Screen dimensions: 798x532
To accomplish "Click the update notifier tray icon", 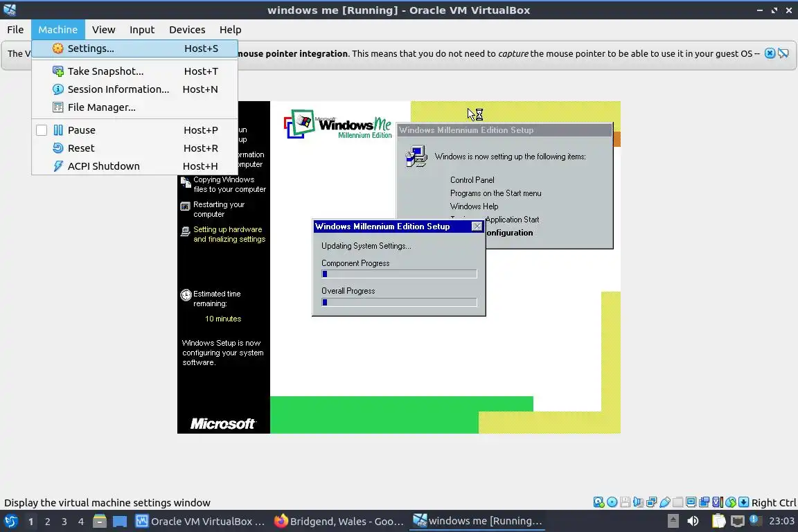I will coord(756,520).
